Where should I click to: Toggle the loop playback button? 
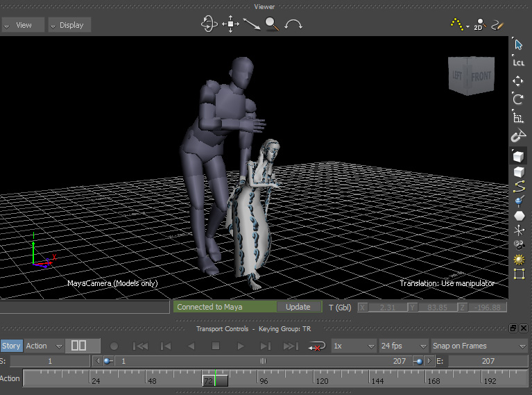[316, 346]
